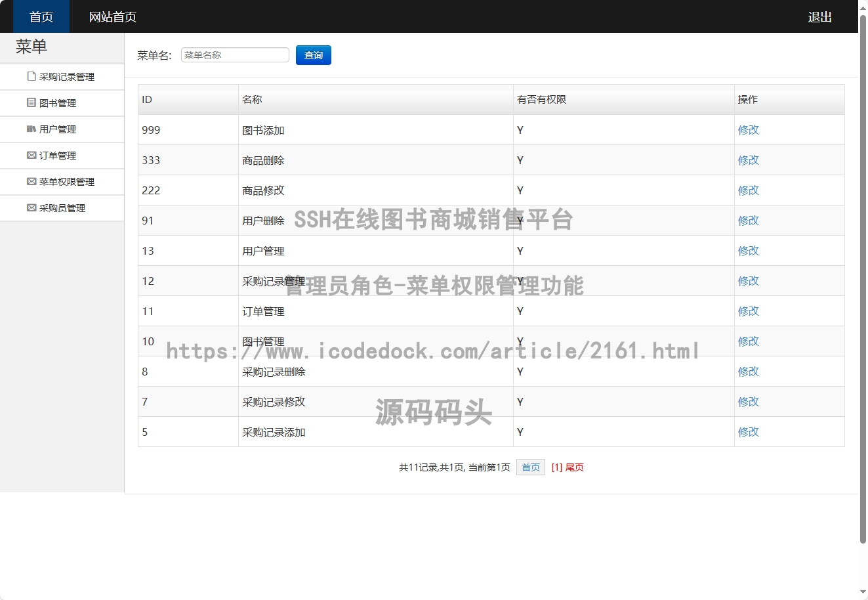Select the cell with ID 999
868x600 pixels.
pos(188,130)
